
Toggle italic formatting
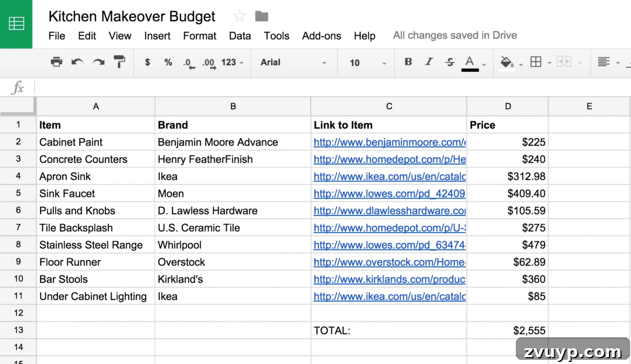click(x=429, y=62)
